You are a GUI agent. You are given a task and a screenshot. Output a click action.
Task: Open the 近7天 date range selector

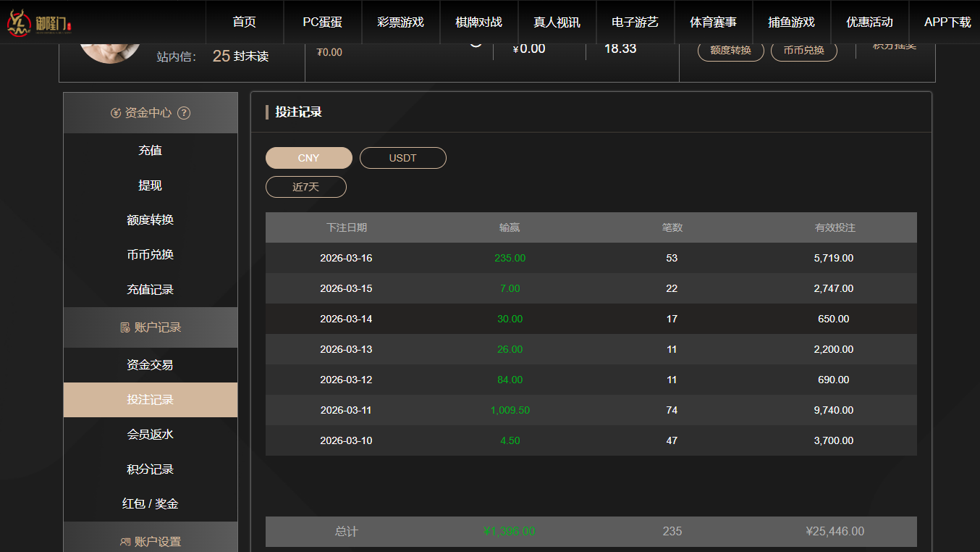[x=305, y=186]
